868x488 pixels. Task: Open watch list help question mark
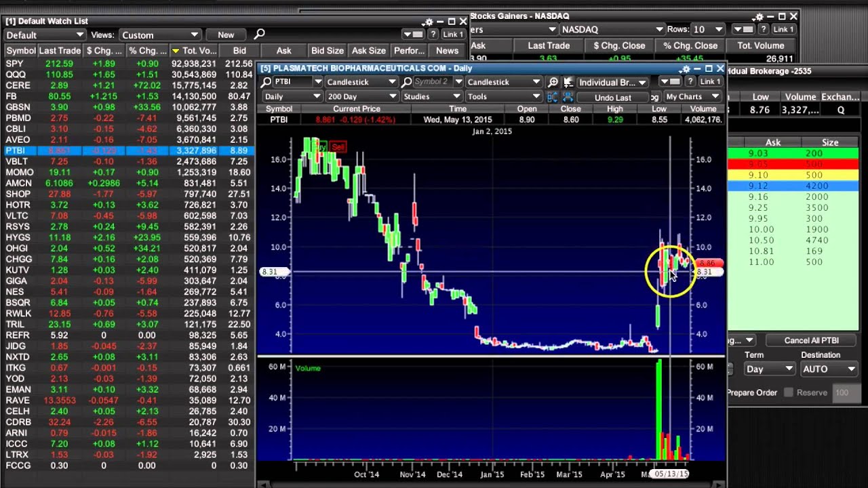pos(432,35)
